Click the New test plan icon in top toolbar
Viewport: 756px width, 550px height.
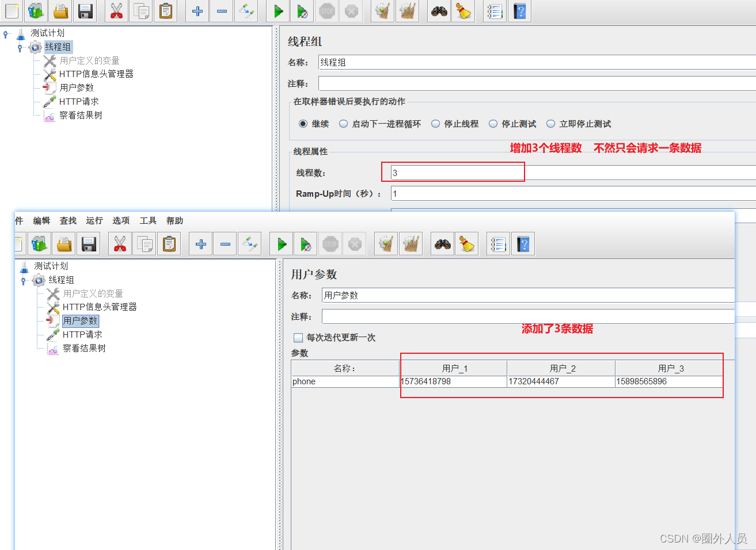coord(12,11)
